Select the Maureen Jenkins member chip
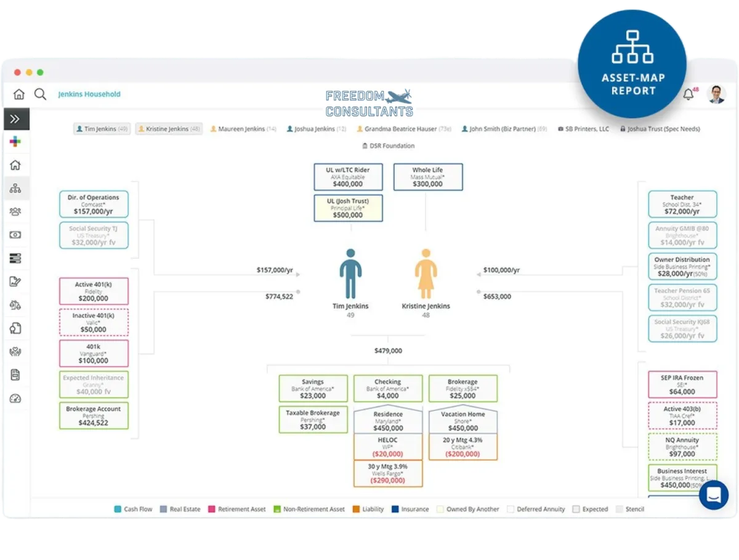Viewport: 739px width, 560px height. [243, 129]
